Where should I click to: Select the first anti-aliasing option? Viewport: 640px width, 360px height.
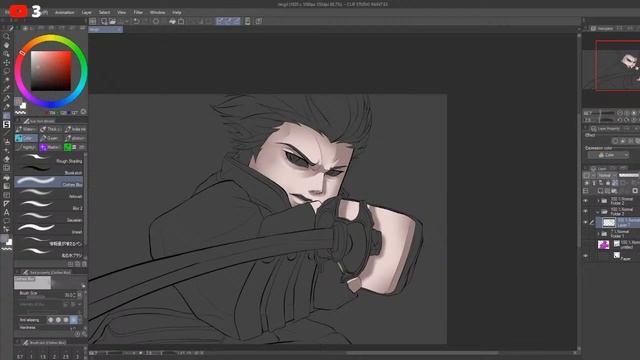51,320
